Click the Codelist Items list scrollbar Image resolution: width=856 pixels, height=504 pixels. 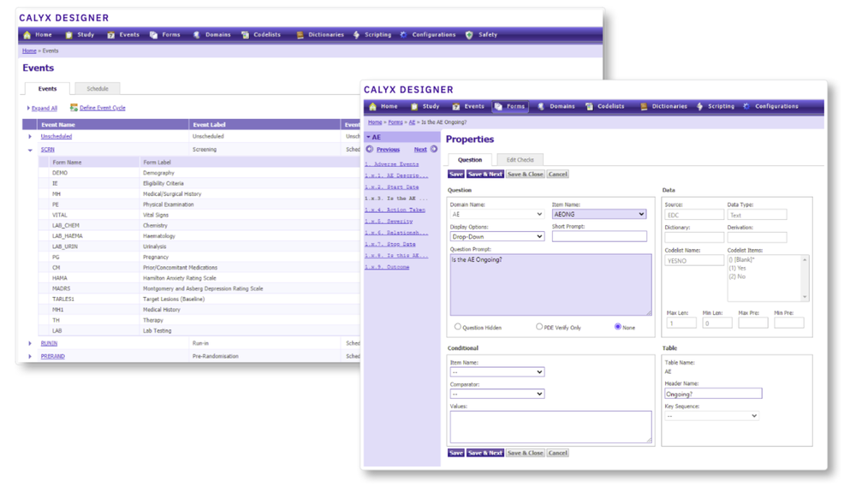(x=805, y=278)
